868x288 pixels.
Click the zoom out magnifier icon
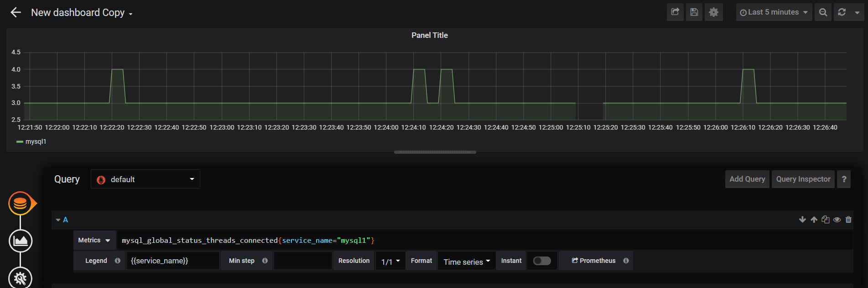823,12
